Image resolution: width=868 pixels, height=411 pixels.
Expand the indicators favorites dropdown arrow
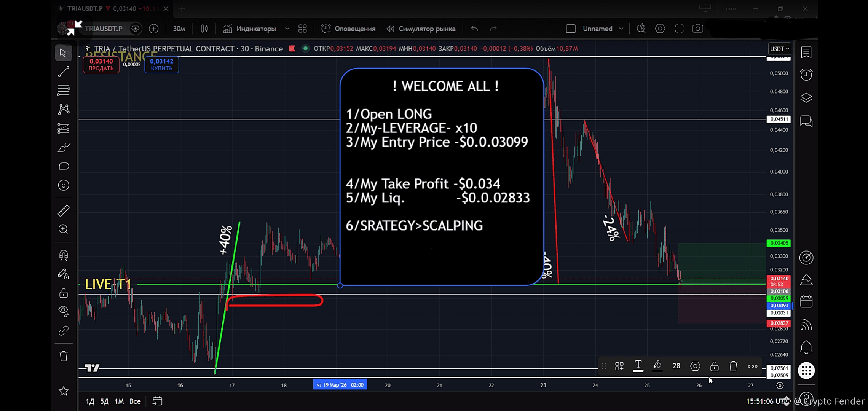pos(287,29)
